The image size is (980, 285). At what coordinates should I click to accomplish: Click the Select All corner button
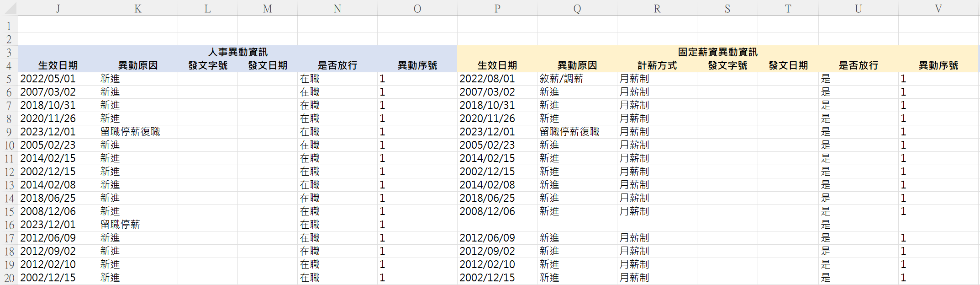coord(9,8)
